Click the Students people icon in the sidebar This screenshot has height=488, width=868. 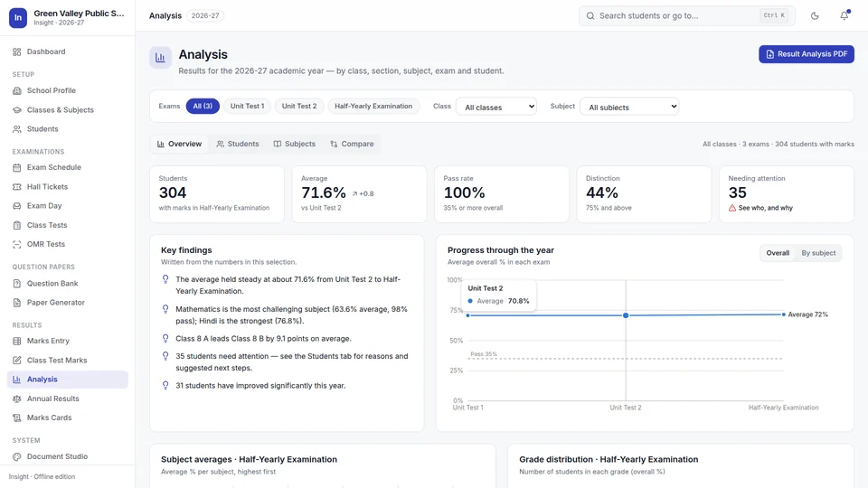click(16, 129)
